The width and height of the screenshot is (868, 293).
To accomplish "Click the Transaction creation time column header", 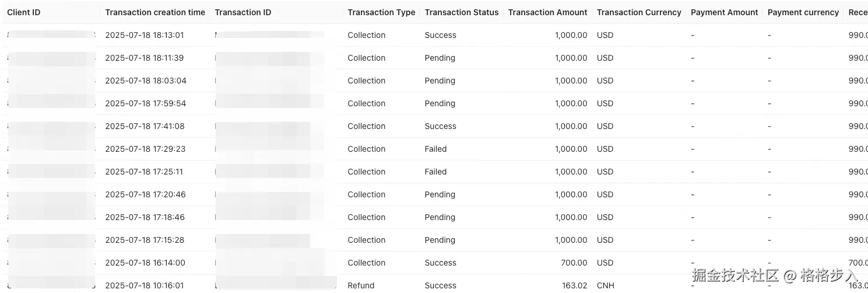I will click(155, 12).
